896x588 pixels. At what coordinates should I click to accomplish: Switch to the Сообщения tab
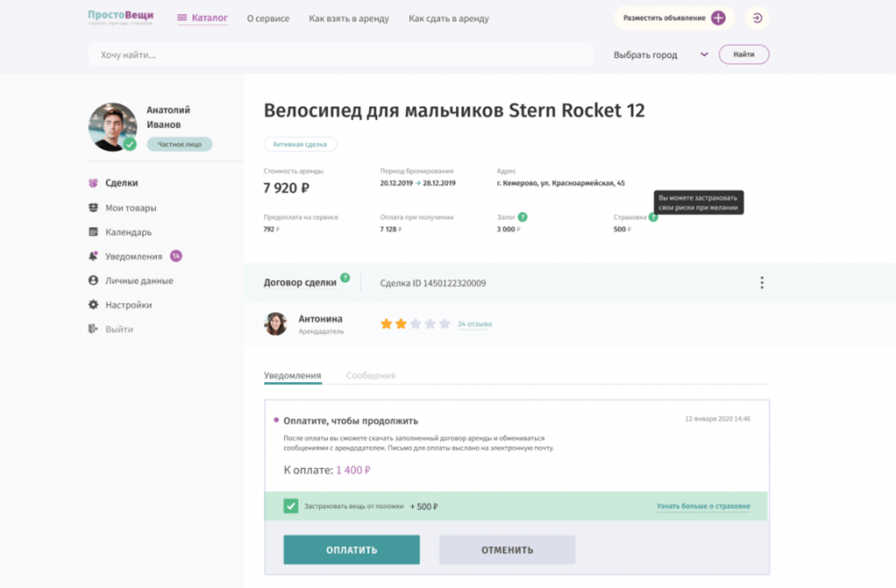[370, 376]
